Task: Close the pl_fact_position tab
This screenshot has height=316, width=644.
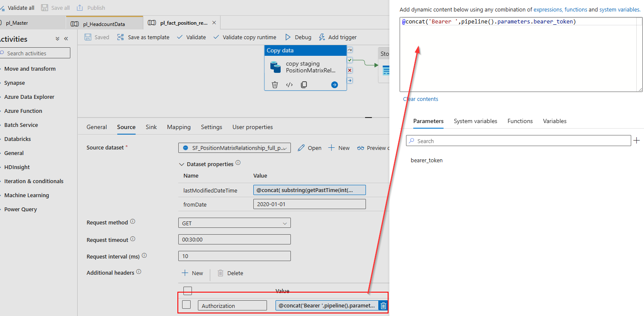Action: point(214,23)
